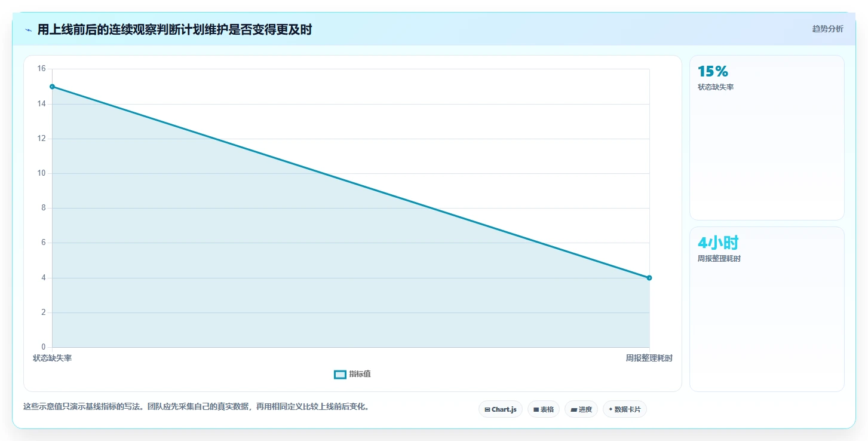Click 状态缺失率 label in the 15% card
The image size is (868, 441).
coord(716,87)
